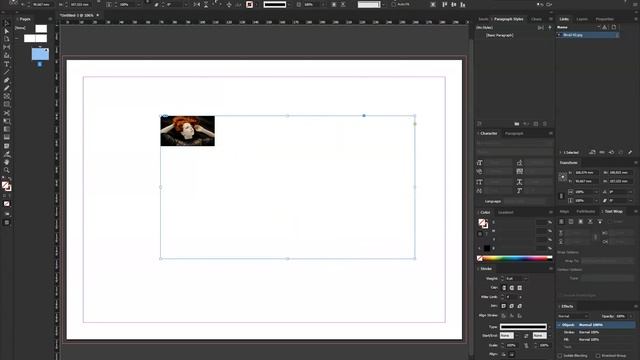
Task: Select the Hand tool
Action: (7, 162)
